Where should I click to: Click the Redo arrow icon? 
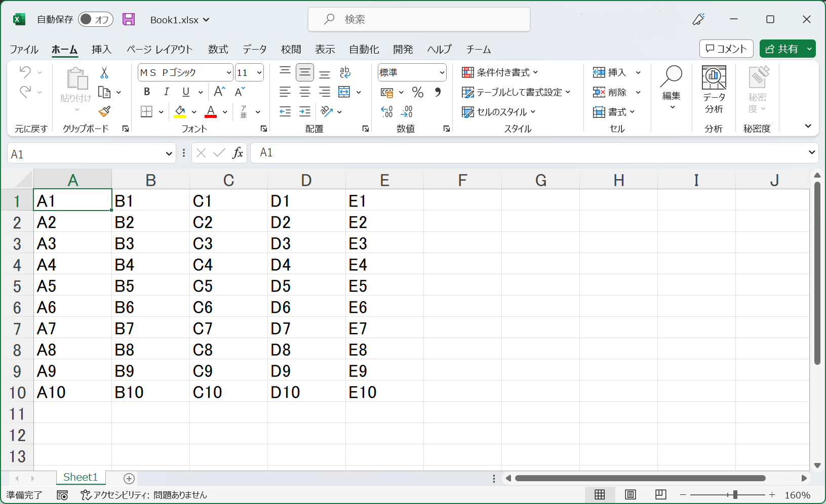pyautogui.click(x=25, y=92)
